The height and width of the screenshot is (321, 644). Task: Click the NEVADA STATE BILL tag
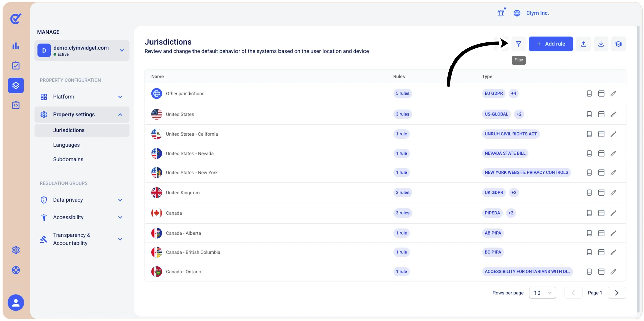coord(505,153)
